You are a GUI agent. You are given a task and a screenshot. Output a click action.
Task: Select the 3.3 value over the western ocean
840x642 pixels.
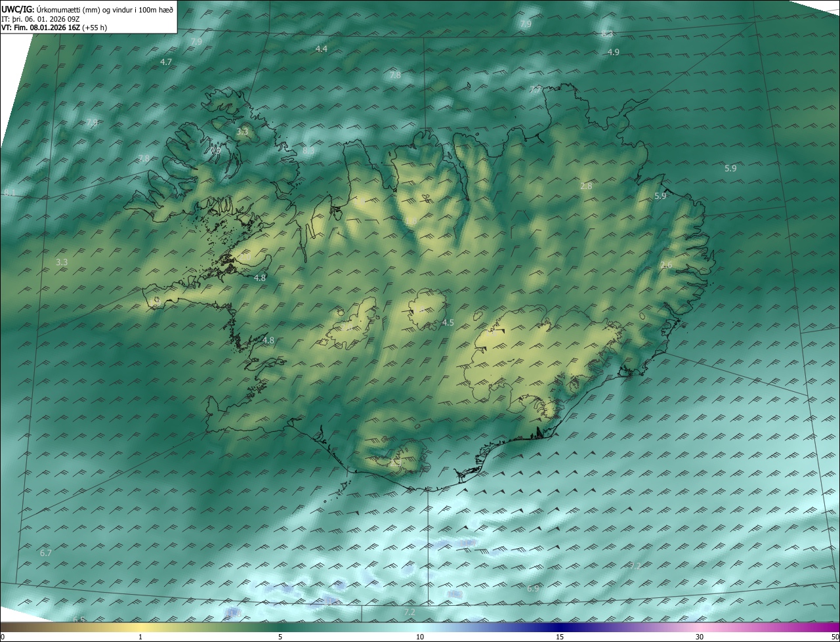click(62, 263)
